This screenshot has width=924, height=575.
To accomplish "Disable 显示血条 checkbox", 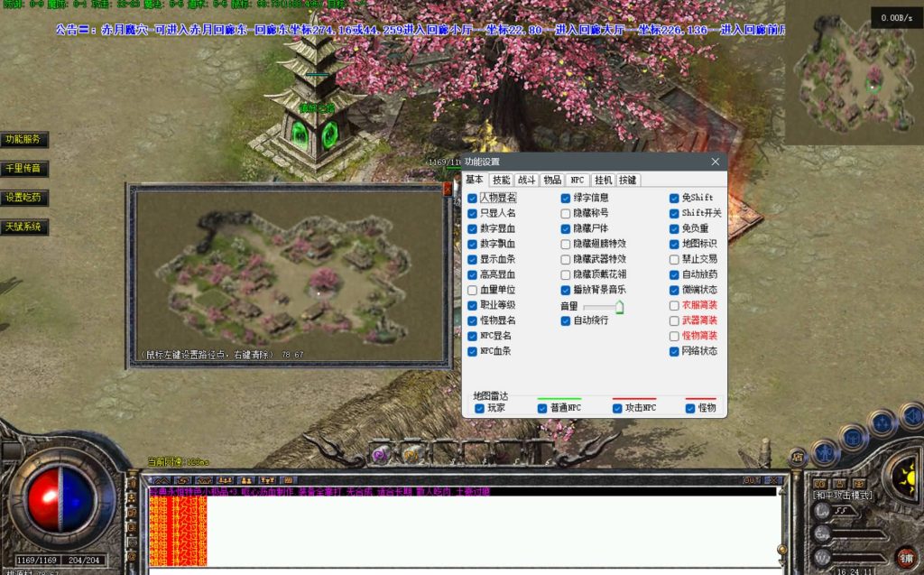I will [x=472, y=259].
